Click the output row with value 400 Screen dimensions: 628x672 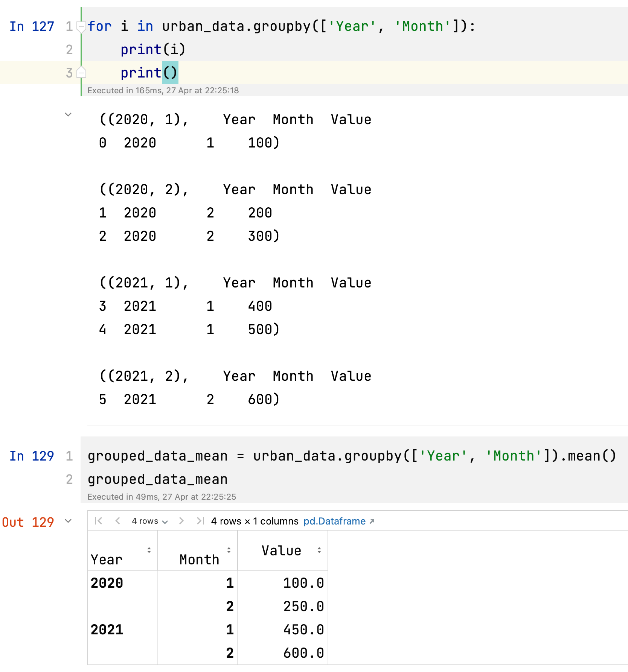185,306
